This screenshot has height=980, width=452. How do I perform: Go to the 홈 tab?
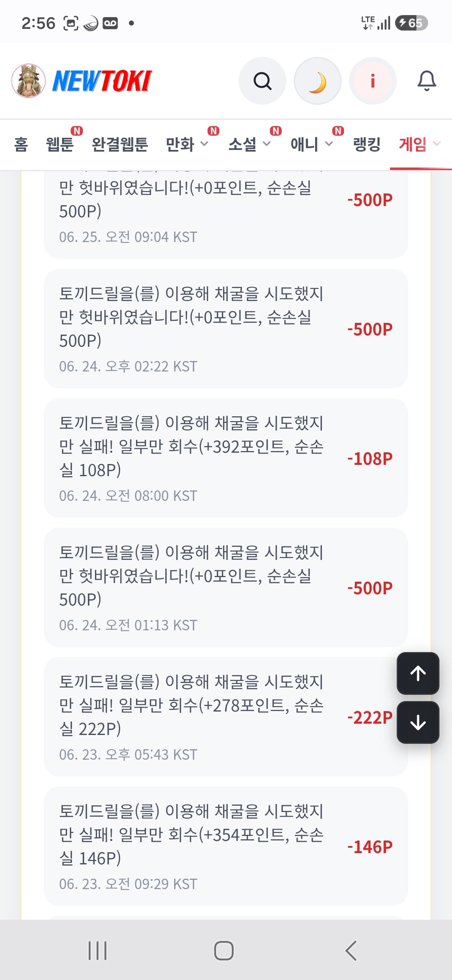(21, 144)
